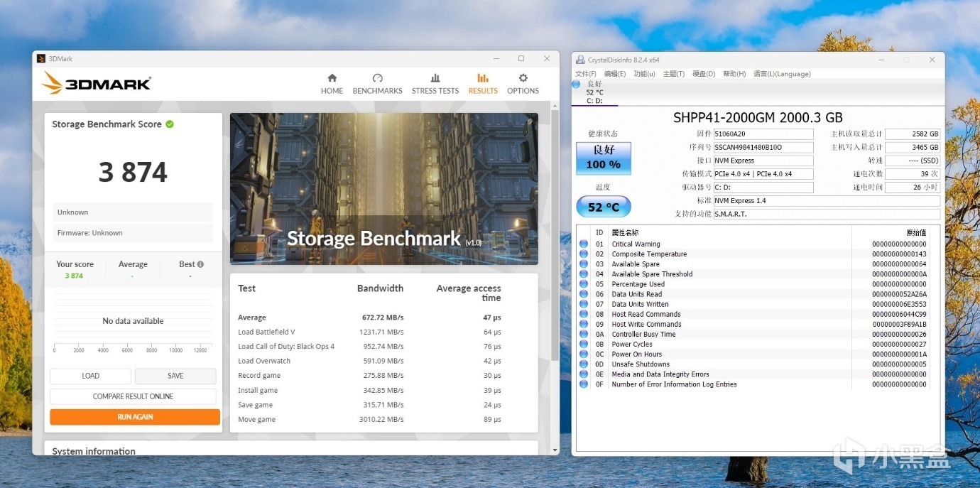Viewport: 980px width, 488px height.
Task: Click the green score validation checkmark
Action: point(170,124)
